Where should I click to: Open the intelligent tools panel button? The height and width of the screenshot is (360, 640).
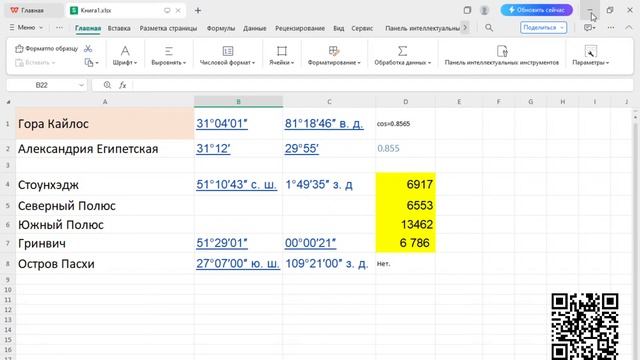click(x=502, y=55)
